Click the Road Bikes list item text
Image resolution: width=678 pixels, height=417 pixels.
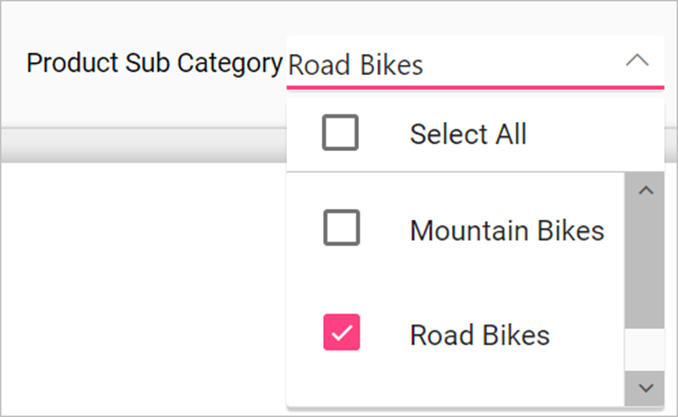point(480,334)
